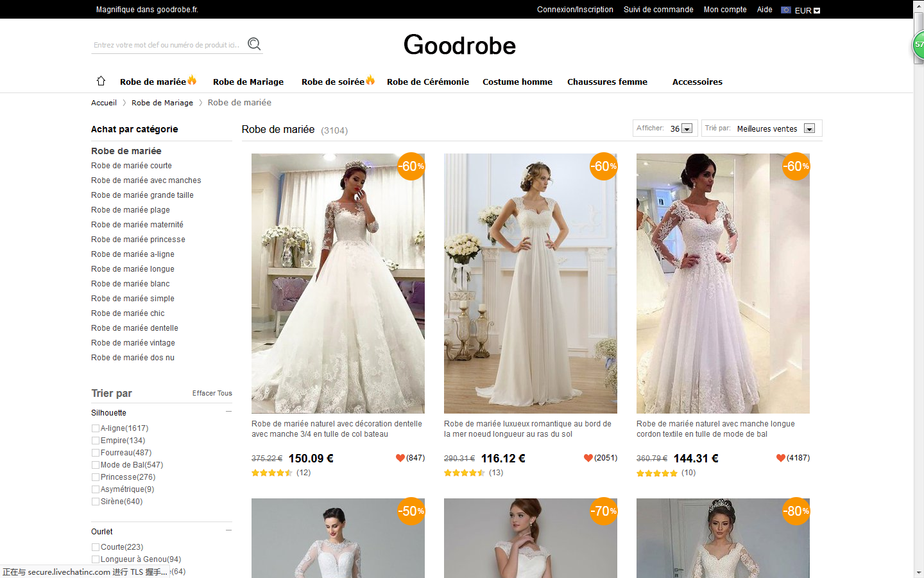This screenshot has width=924, height=578.
Task: Collapse the Silhouette filter section
Action: [228, 412]
